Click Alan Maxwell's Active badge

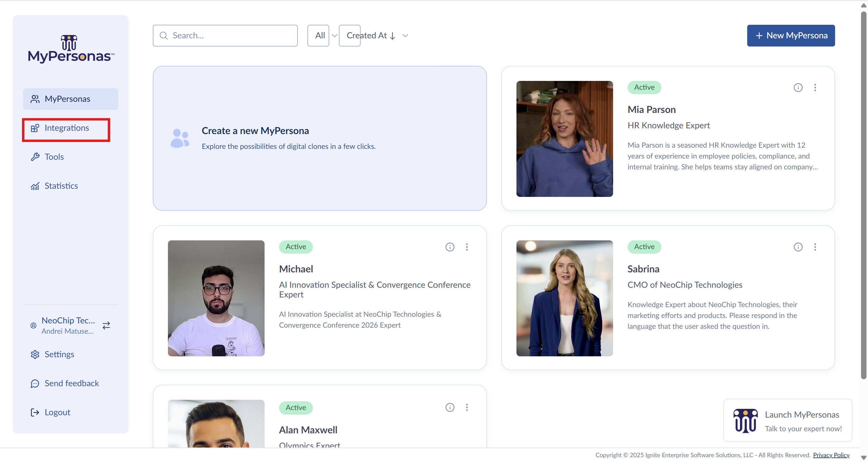(x=295, y=408)
